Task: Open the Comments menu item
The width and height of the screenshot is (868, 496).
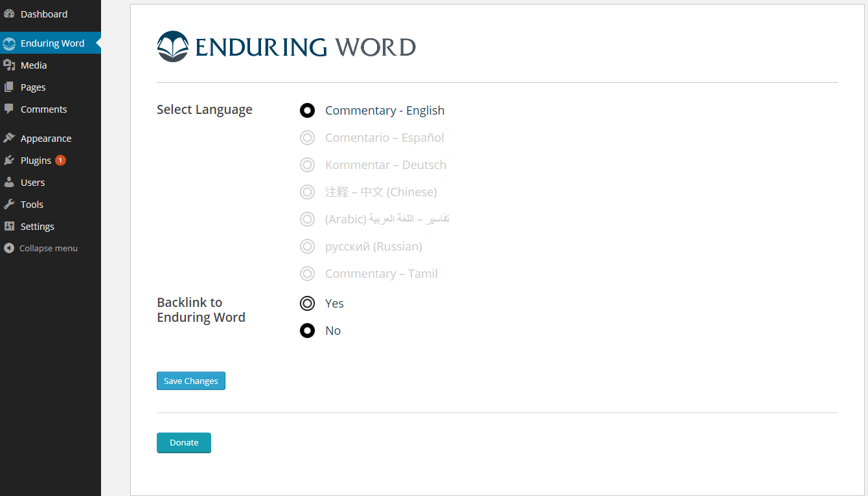Action: pos(51,109)
